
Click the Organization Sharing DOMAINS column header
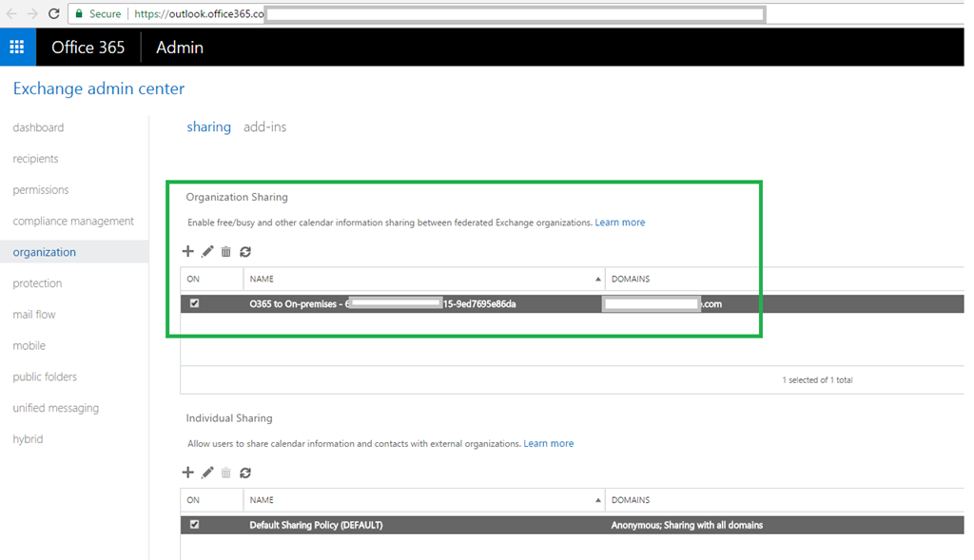tap(631, 279)
